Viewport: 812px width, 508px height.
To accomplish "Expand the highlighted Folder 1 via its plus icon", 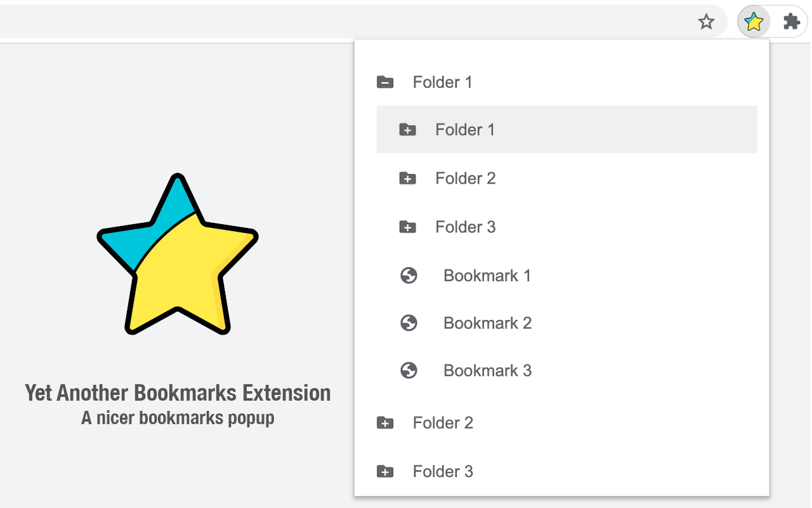I will 407,130.
